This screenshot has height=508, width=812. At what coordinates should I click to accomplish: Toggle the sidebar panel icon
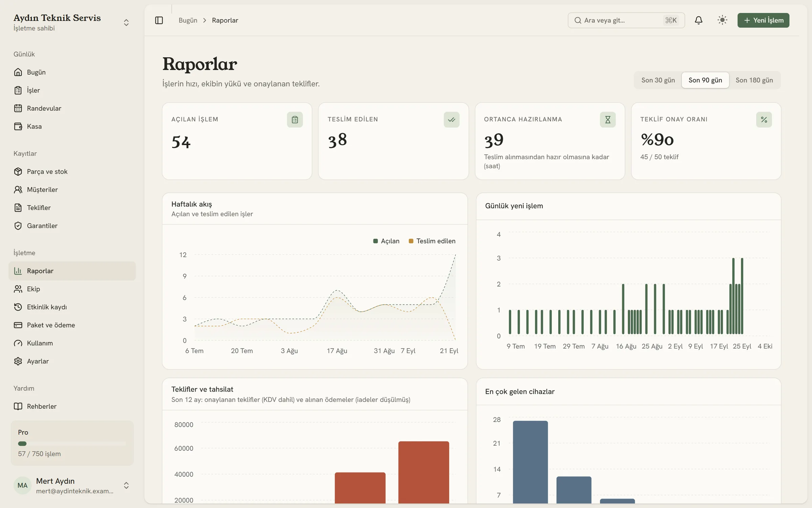[x=159, y=20]
